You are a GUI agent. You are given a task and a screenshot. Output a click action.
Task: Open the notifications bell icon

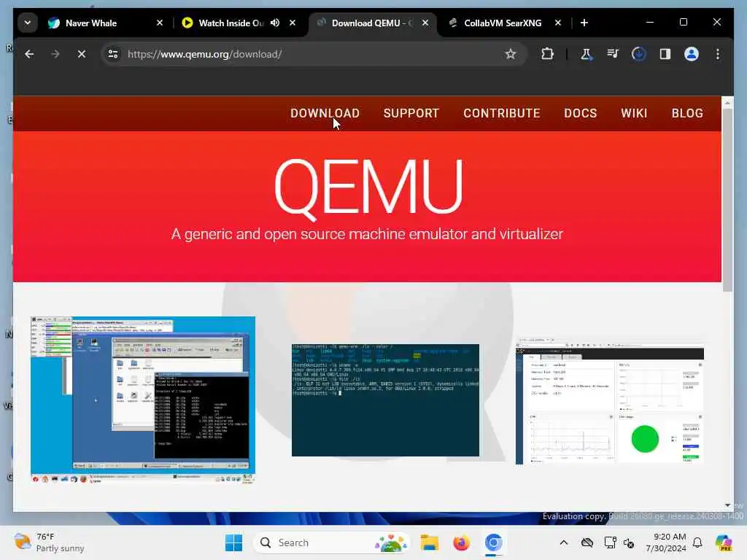pyautogui.click(x=697, y=542)
